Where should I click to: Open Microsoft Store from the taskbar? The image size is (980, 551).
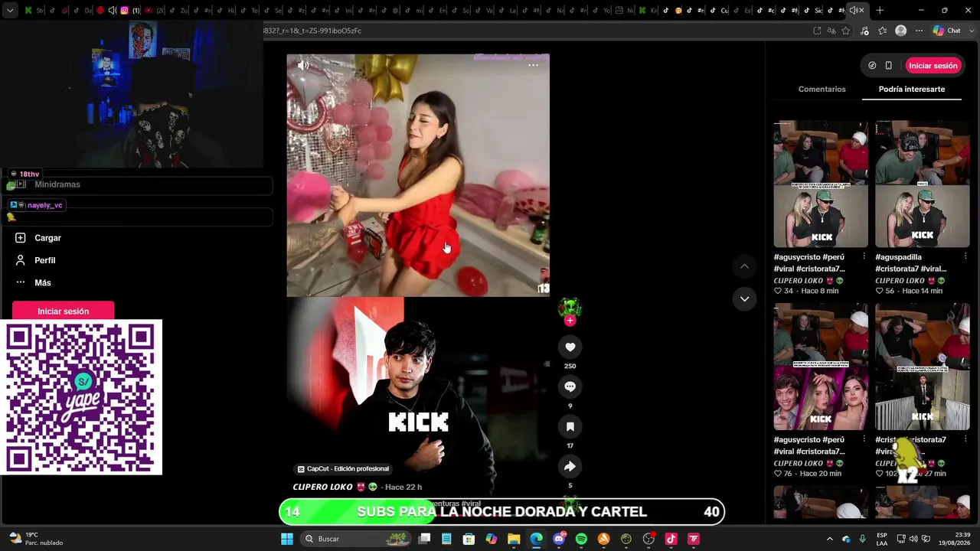pos(469,539)
